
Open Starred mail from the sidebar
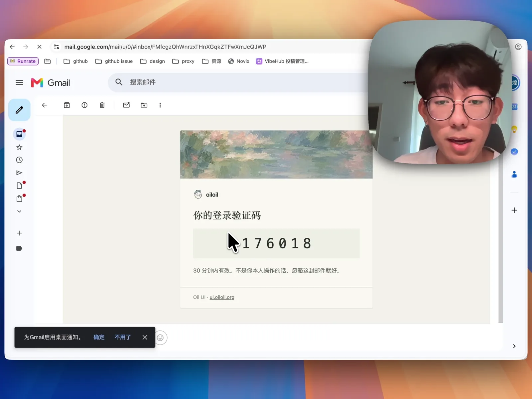point(19,147)
